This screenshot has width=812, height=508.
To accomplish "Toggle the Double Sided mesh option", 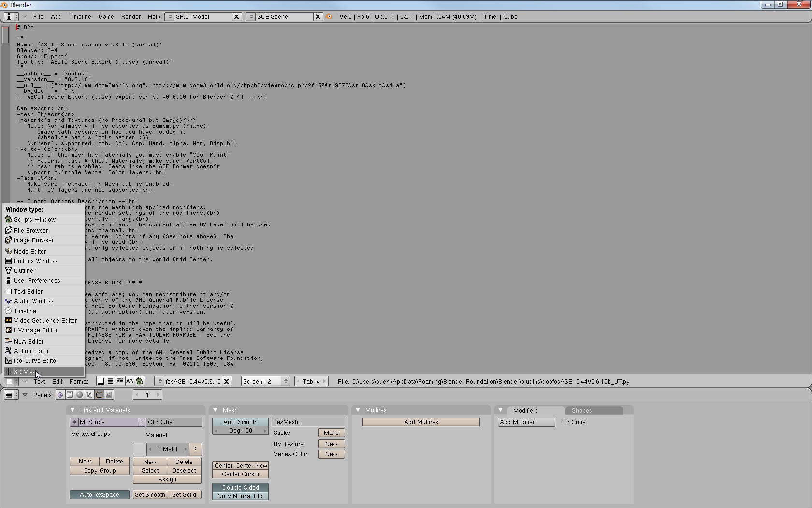I will (240, 487).
